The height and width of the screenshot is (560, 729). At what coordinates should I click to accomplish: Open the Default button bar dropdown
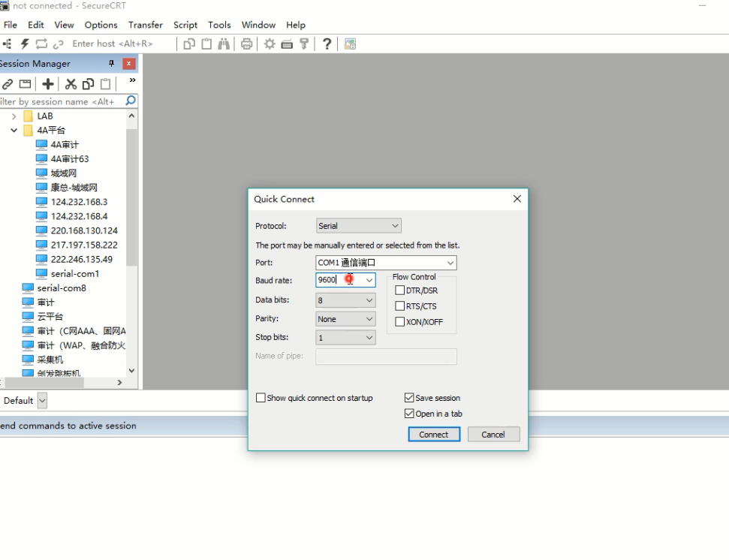[x=42, y=400]
